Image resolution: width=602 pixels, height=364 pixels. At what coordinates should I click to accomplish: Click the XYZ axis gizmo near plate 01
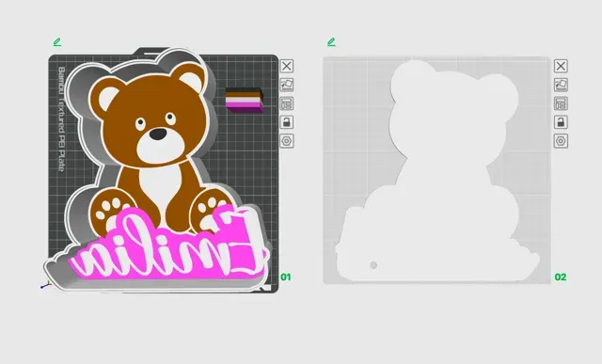[x=46, y=285]
